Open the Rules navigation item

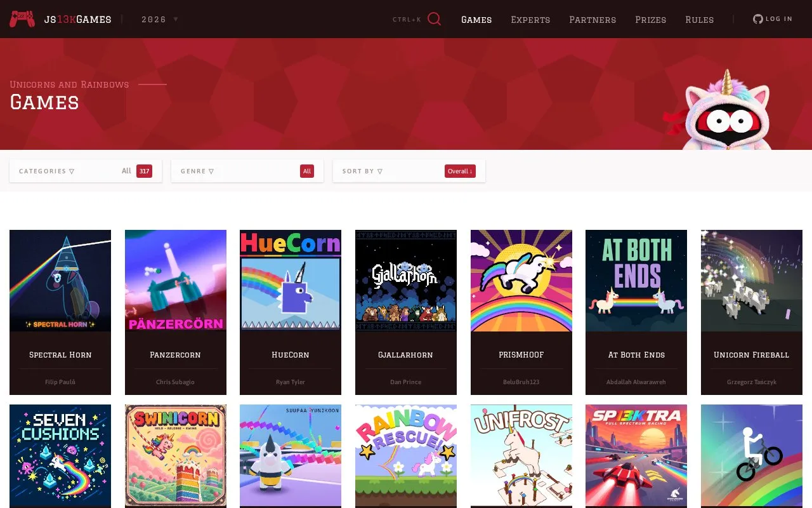coord(700,20)
